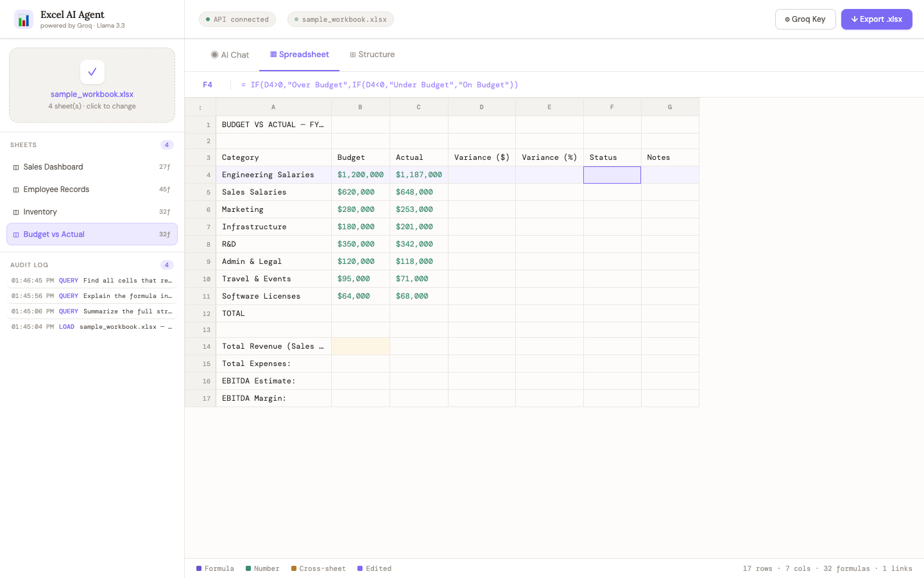Click the API connected status pill
The height and width of the screenshot is (578, 924).
(x=237, y=19)
